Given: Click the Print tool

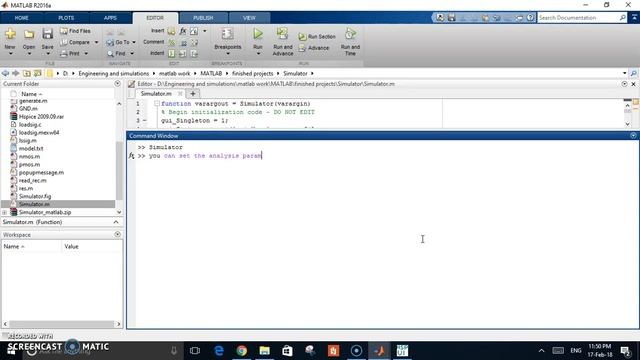Looking at the screenshot, I should pos(70,53).
